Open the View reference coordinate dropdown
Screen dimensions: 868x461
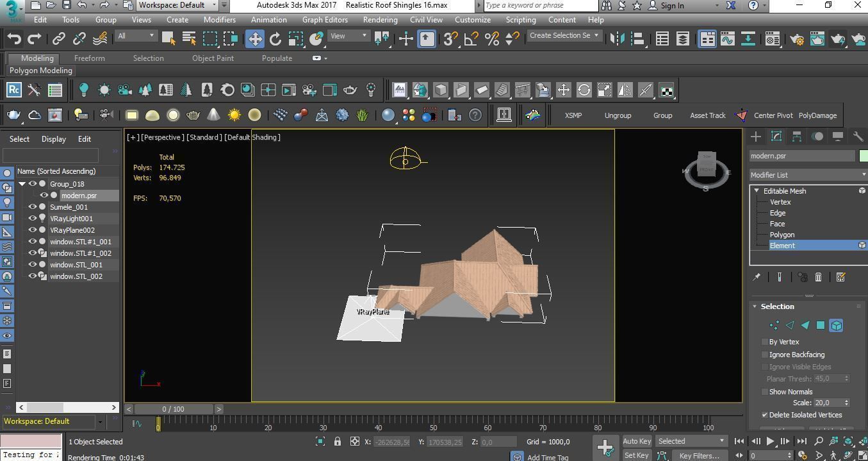(348, 36)
